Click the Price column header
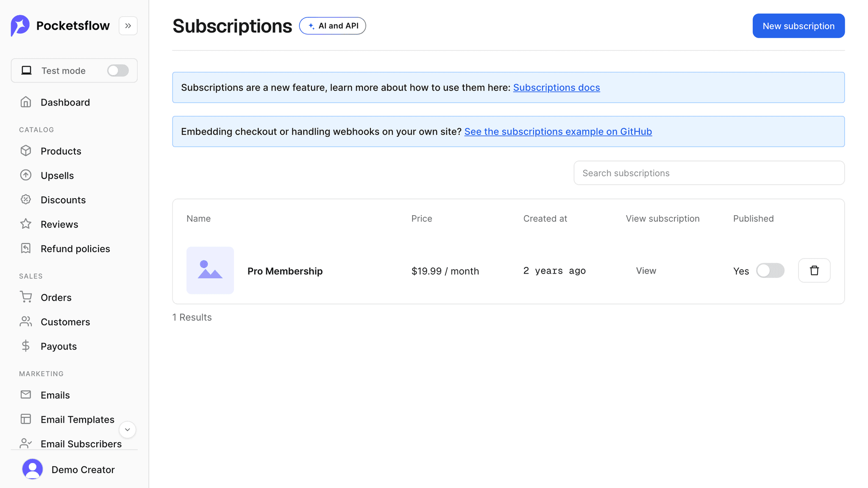This screenshot has height=488, width=868. click(x=422, y=219)
